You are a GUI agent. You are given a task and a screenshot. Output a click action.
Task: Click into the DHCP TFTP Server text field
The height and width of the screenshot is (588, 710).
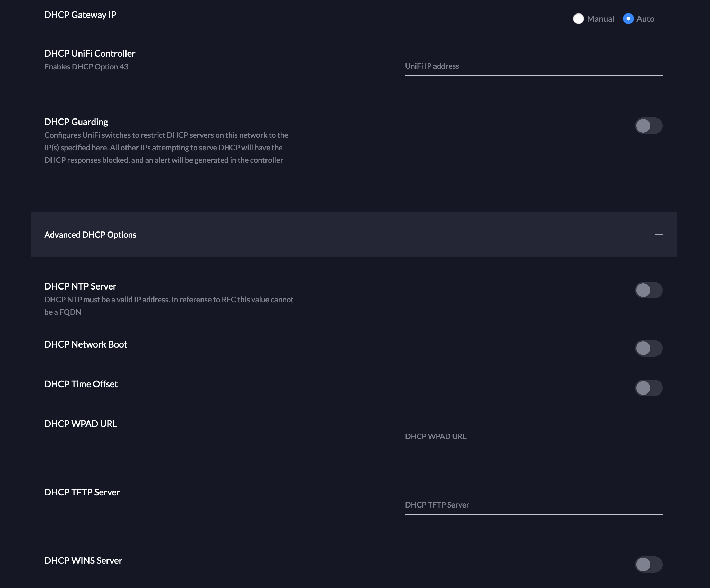pos(534,505)
